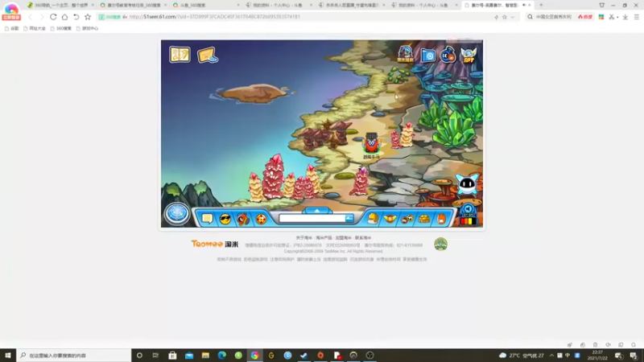
Task: Open the browser hamburger menu
Action: [x=637, y=17]
